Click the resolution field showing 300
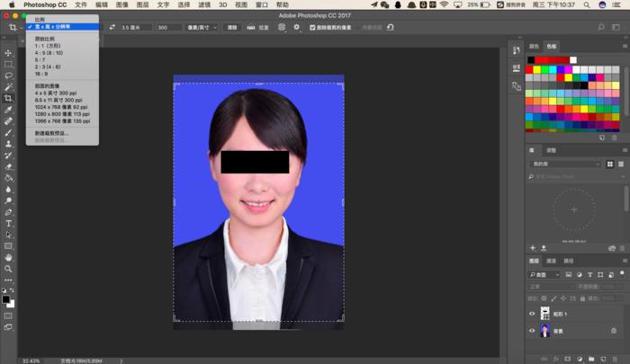This screenshot has height=364, width=630. (x=169, y=27)
